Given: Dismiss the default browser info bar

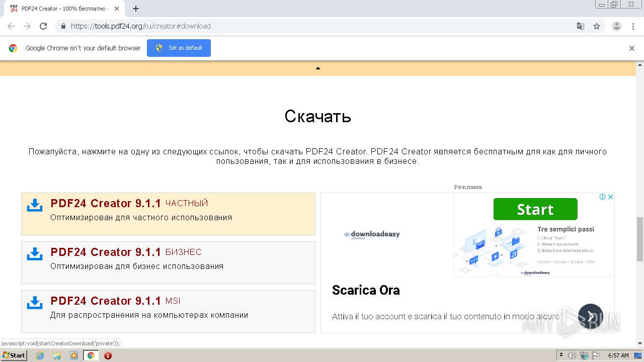Looking at the screenshot, I should pyautogui.click(x=632, y=48).
